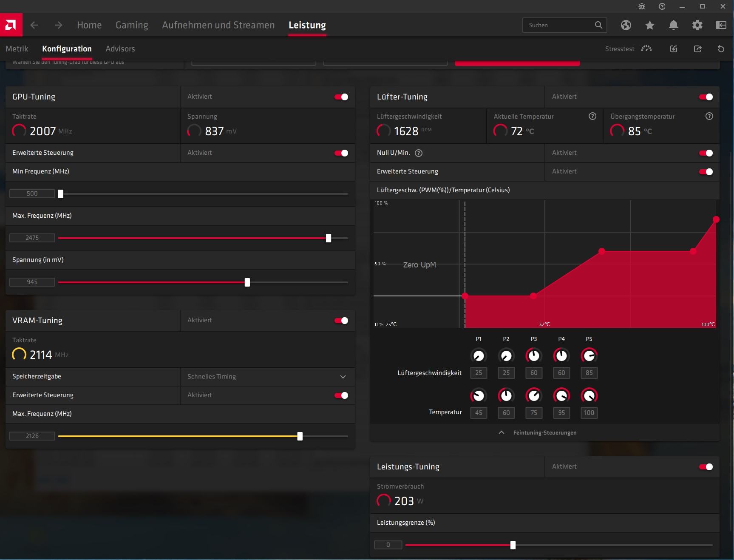Open the bug report icon
Viewport: 734px width, 560px height.
pos(642,6)
